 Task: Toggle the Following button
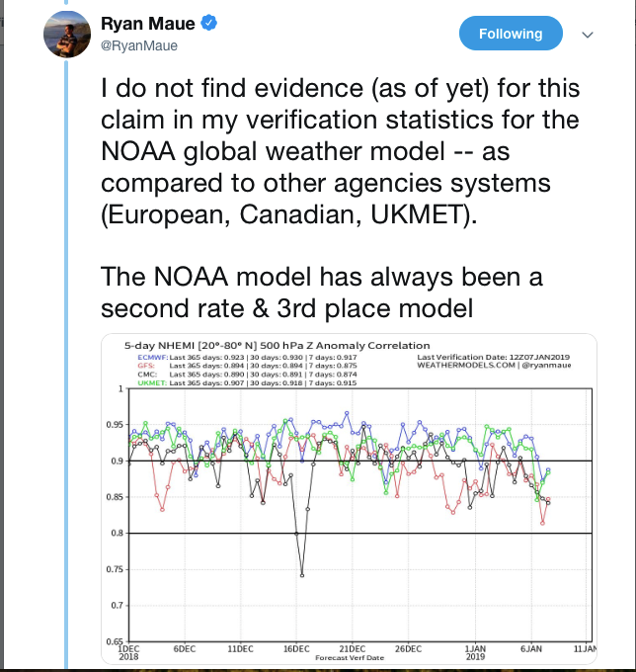(511, 34)
